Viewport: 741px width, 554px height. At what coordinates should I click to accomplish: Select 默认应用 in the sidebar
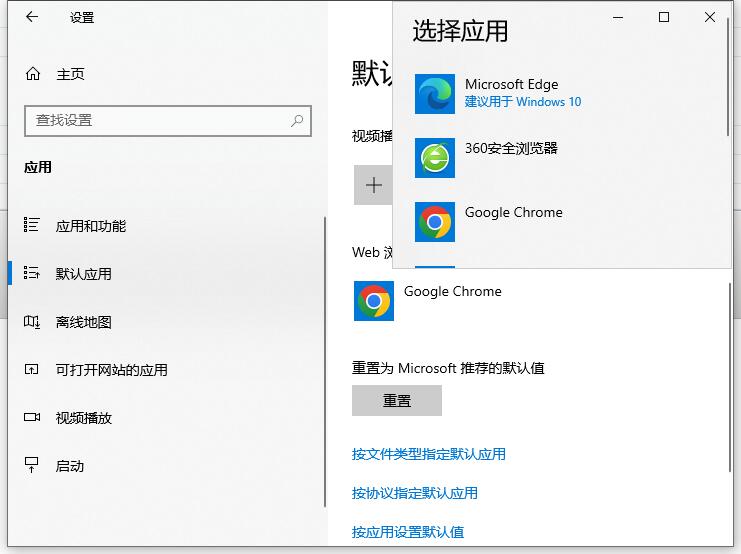(84, 274)
